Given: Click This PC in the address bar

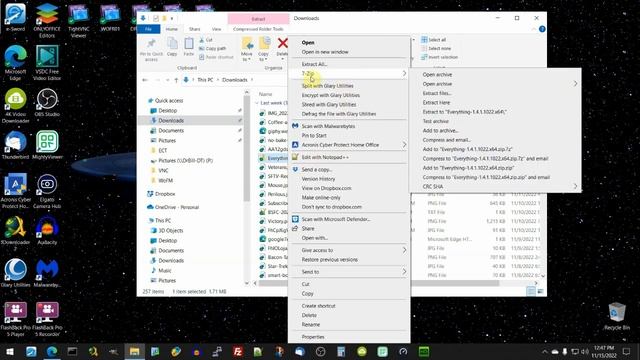Looking at the screenshot, I should pos(205,80).
